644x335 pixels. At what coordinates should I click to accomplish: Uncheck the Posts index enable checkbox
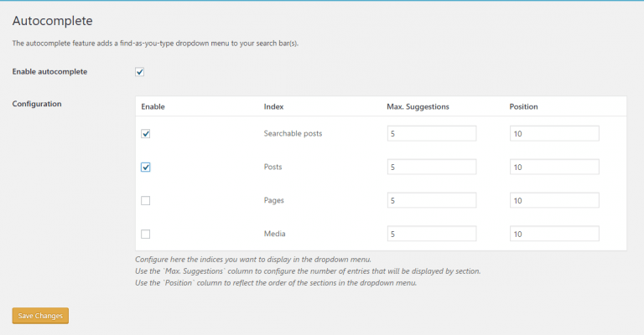coord(145,167)
